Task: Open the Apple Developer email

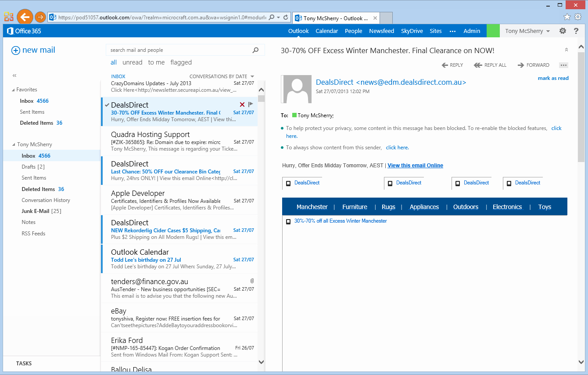Action: click(179, 200)
